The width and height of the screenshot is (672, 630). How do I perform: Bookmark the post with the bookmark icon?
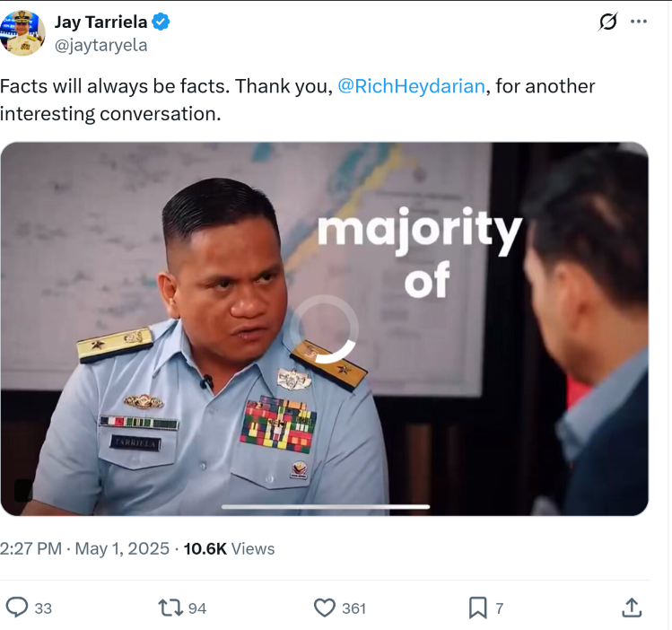click(x=478, y=608)
